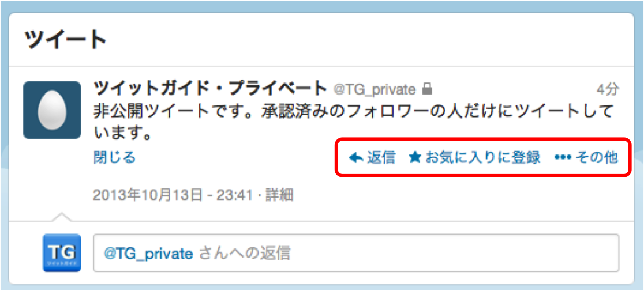Screen dimensions: 644x291
Task: Select the 返信 reply link
Action: 381,158
